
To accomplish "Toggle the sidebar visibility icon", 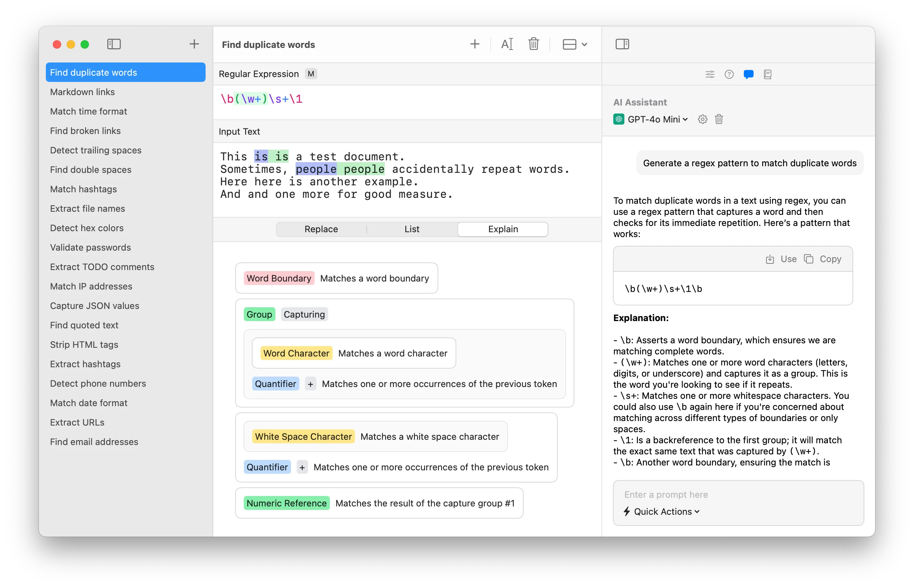I will 114,44.
